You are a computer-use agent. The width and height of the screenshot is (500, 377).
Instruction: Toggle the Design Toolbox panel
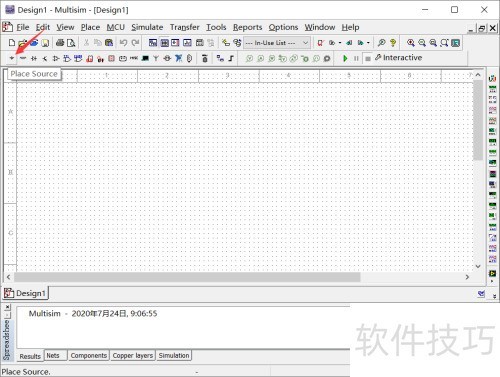point(153,43)
